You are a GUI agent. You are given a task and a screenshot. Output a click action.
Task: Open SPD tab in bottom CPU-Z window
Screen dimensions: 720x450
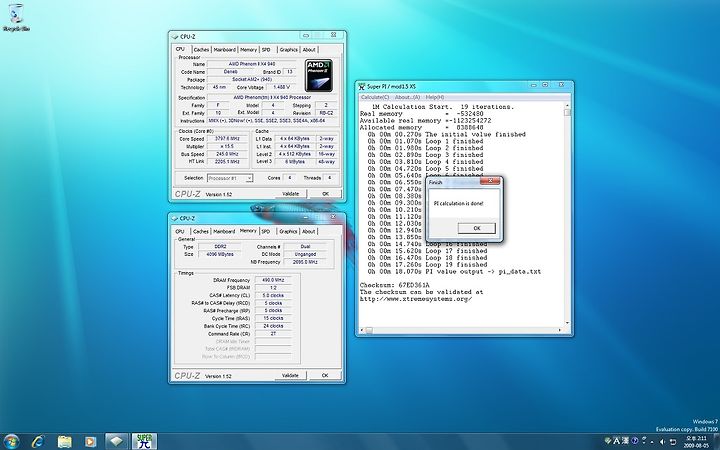coord(266,231)
